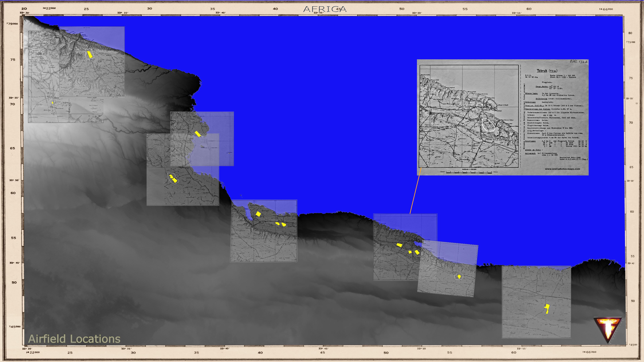
Task: Click the Geogr. Werte coordinates line
Action: coord(549,87)
